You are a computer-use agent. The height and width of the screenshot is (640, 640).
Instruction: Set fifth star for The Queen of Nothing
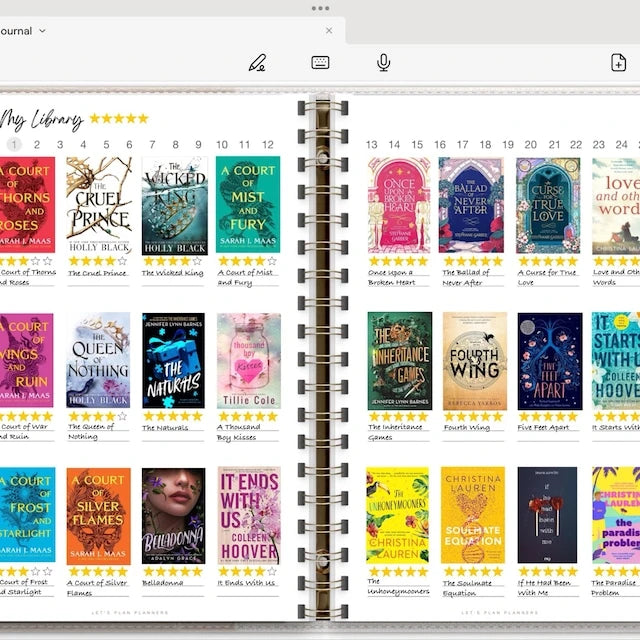(122, 416)
